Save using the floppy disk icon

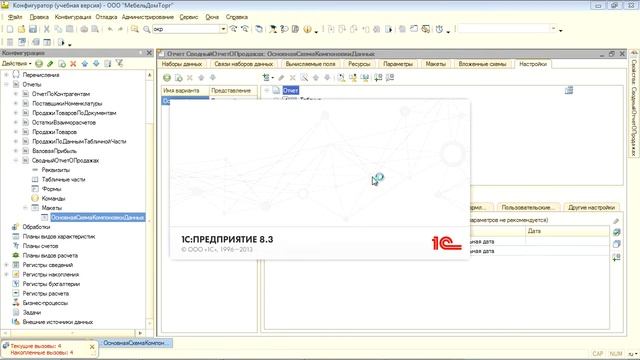click(33, 29)
